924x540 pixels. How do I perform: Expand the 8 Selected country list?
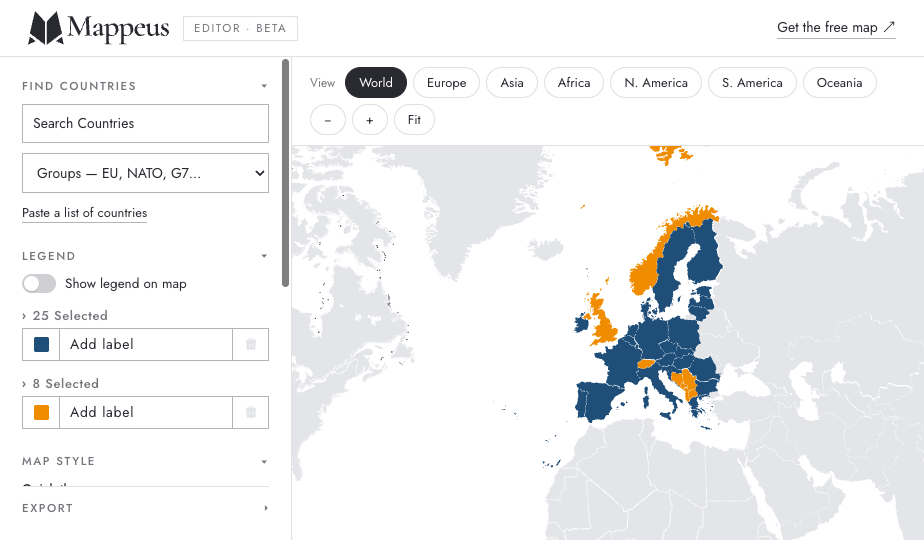click(x=61, y=384)
